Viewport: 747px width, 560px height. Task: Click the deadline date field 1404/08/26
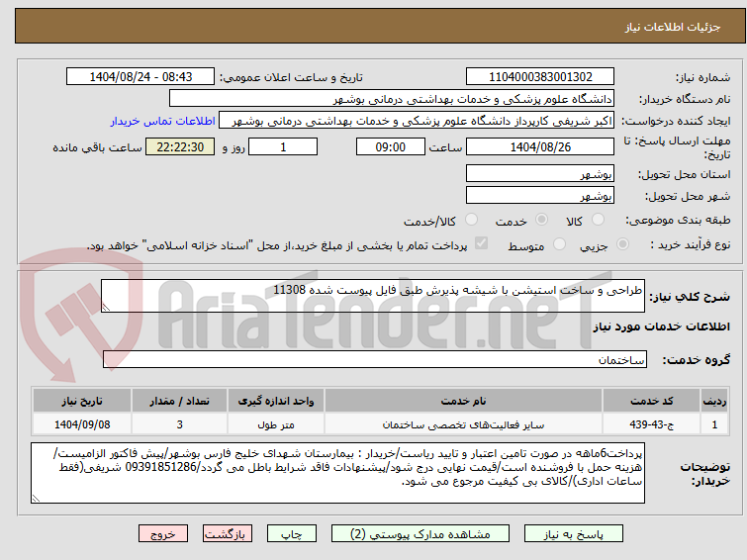(540, 146)
